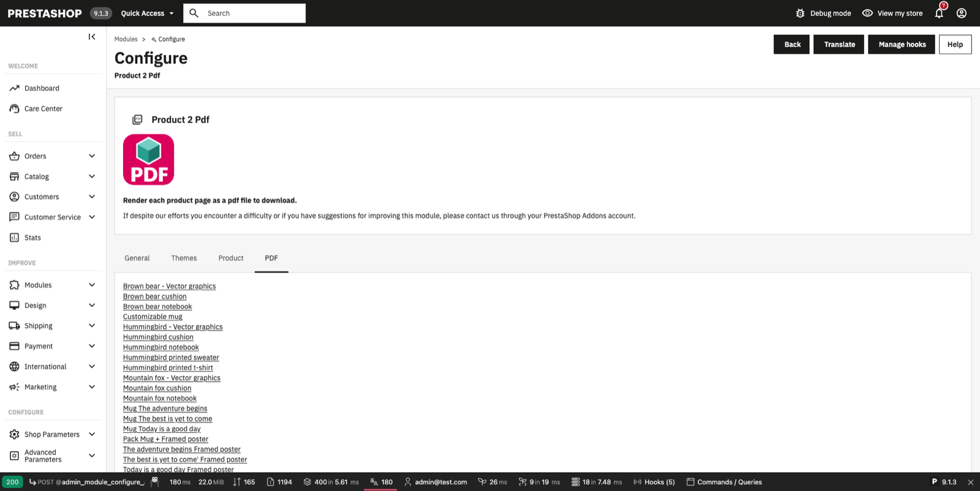Click the Shop Parameters gear icon
This screenshot has width=980, height=491.
click(14, 434)
